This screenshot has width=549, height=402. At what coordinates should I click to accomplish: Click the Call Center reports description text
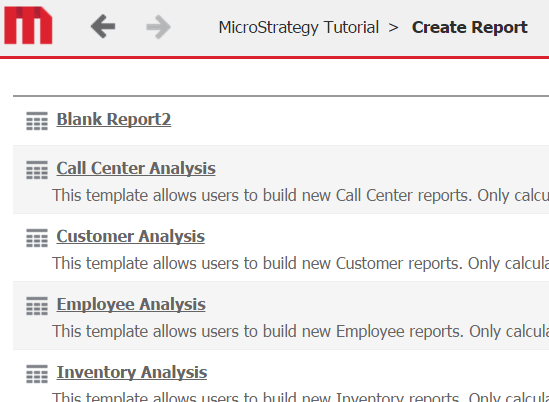[x=300, y=195]
